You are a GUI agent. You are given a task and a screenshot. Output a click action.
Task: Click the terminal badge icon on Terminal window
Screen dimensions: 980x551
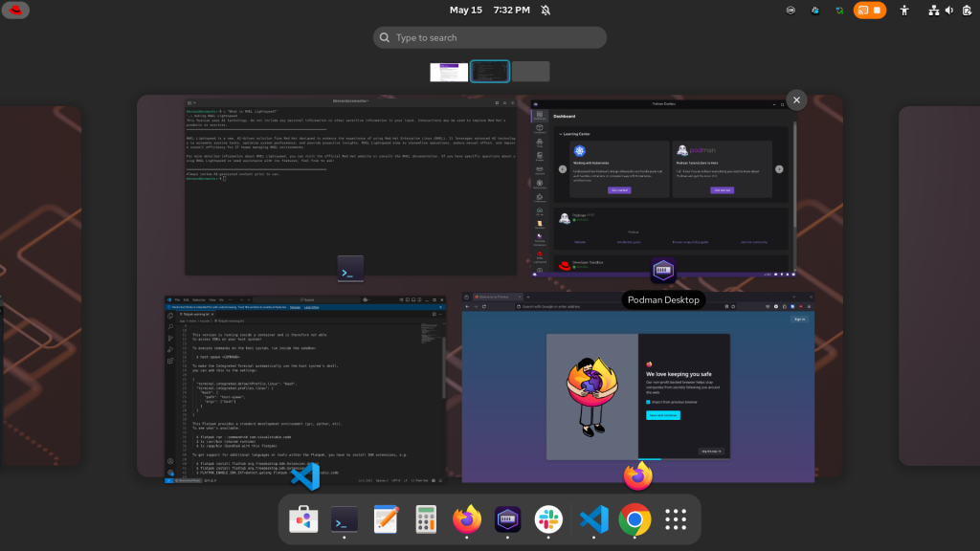(350, 269)
